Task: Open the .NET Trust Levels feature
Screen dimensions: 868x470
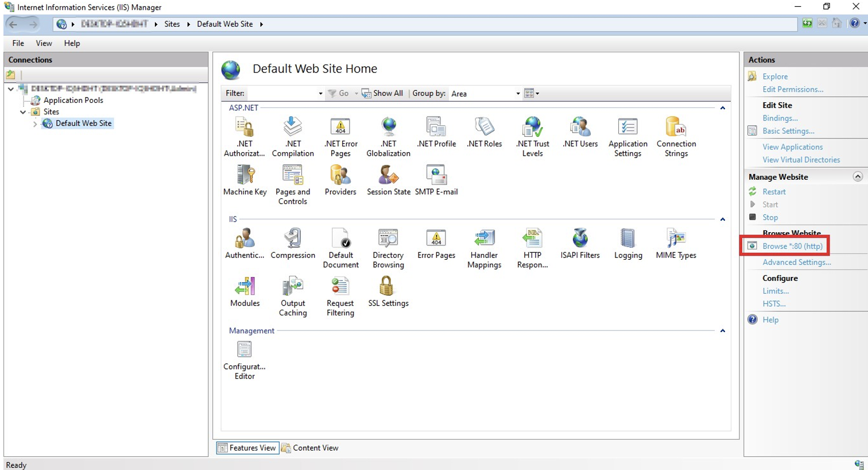Action: coord(533,137)
